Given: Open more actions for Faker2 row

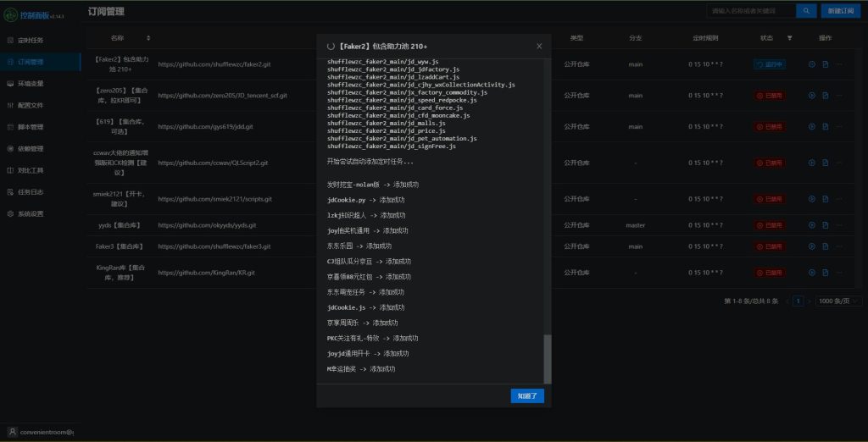Looking at the screenshot, I should pyautogui.click(x=839, y=64).
